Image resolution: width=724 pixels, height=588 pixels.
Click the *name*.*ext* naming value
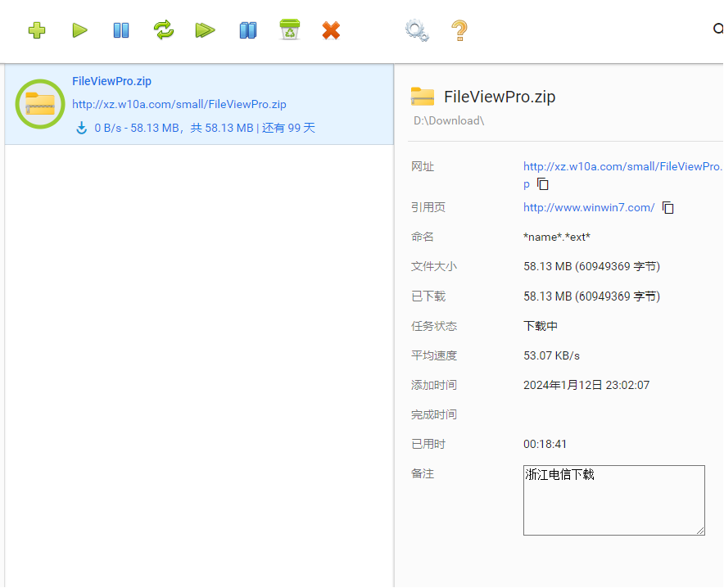(x=557, y=237)
